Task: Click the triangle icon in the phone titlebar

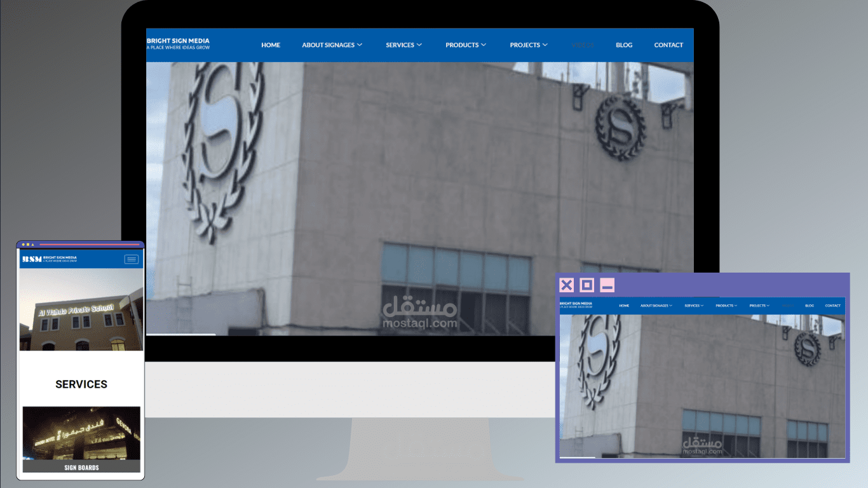Action: [x=32, y=244]
